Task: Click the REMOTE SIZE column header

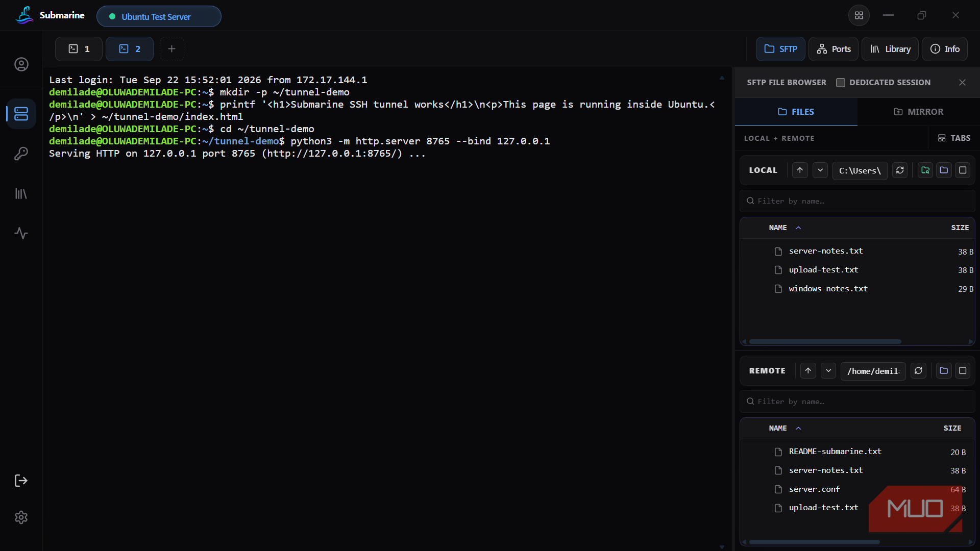Action: [952, 428]
